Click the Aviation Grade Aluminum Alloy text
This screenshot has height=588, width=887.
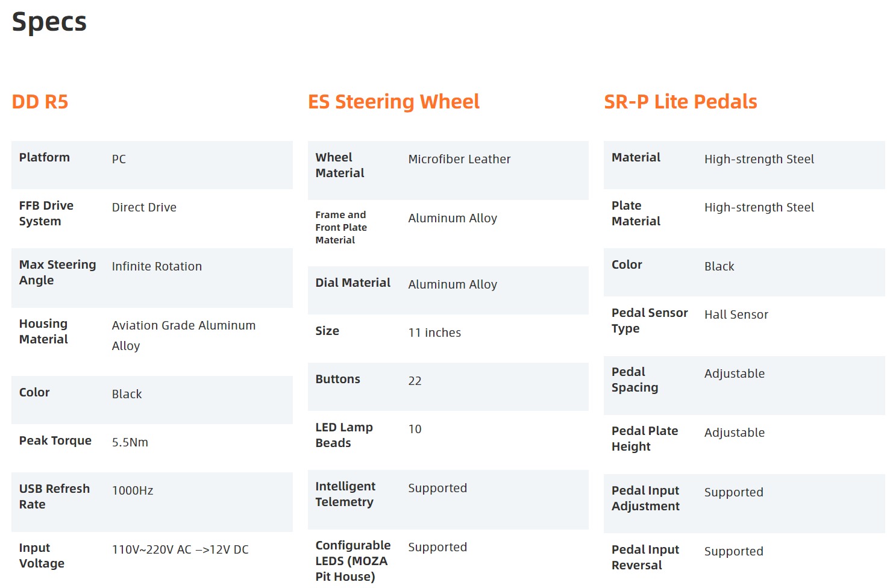click(x=183, y=335)
